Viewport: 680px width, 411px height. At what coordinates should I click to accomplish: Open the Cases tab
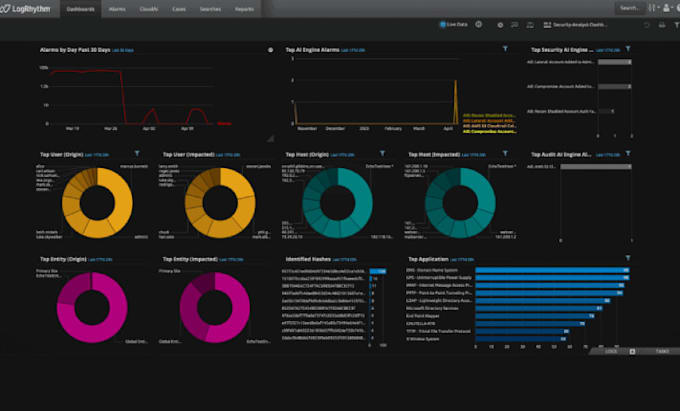tap(179, 9)
